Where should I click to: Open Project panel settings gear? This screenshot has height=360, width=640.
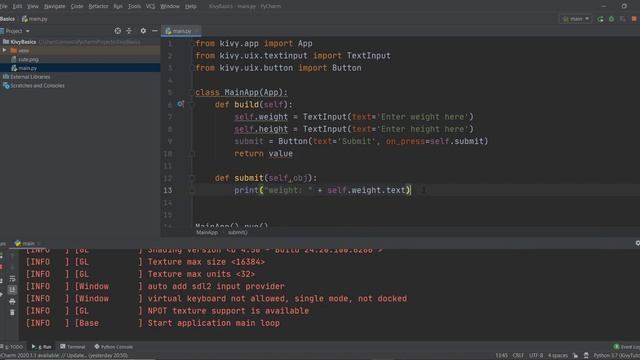coord(143,31)
